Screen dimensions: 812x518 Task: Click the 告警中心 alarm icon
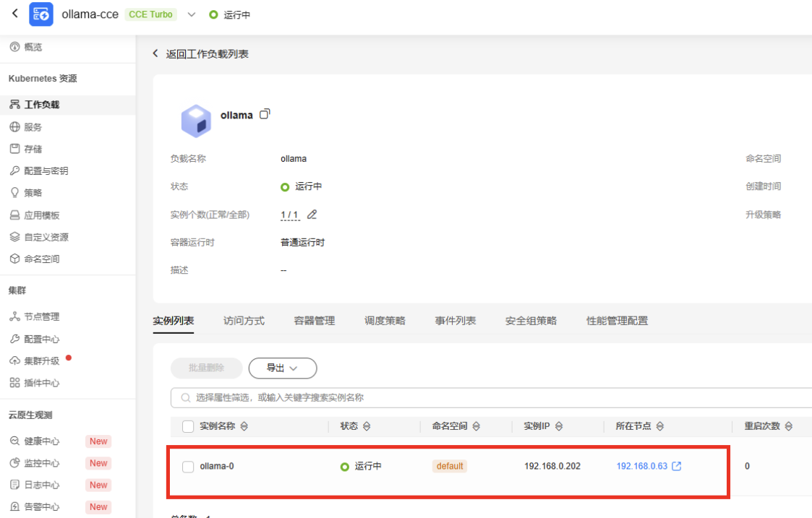(14, 506)
